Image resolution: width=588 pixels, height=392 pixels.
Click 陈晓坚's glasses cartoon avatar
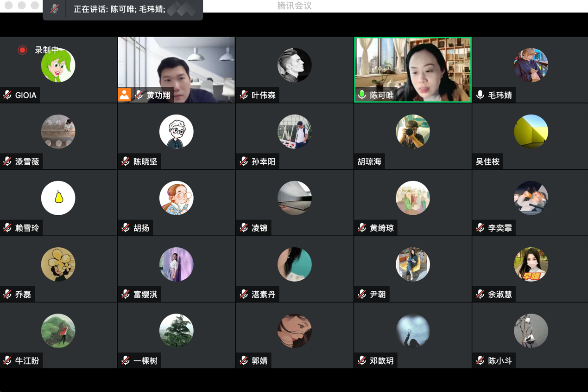(x=176, y=132)
